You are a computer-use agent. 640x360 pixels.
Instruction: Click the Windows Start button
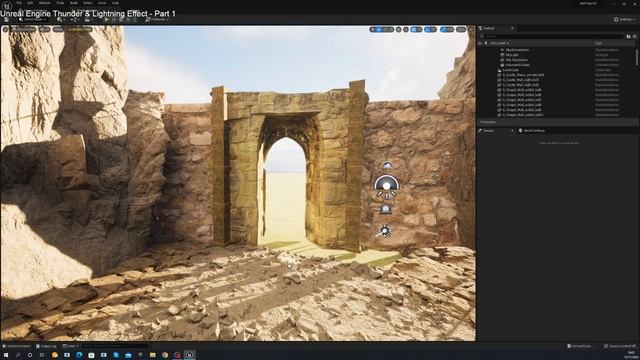coord(6,355)
